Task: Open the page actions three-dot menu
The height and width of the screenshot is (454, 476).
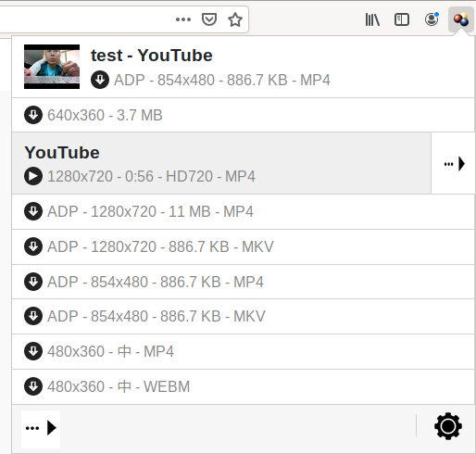Action: pos(183,19)
